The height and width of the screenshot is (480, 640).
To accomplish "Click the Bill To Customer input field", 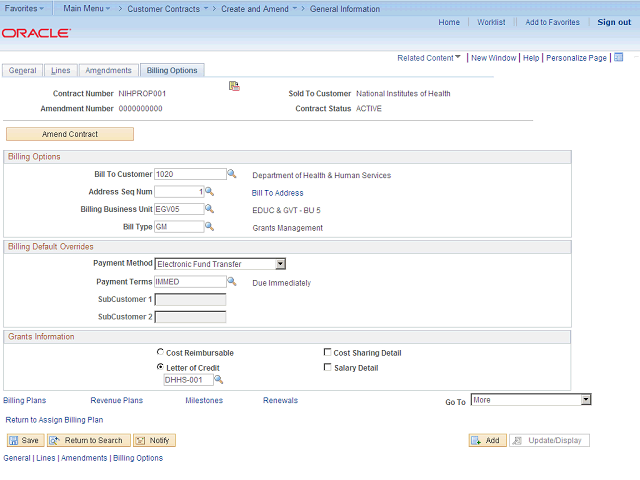I will click(x=190, y=174).
